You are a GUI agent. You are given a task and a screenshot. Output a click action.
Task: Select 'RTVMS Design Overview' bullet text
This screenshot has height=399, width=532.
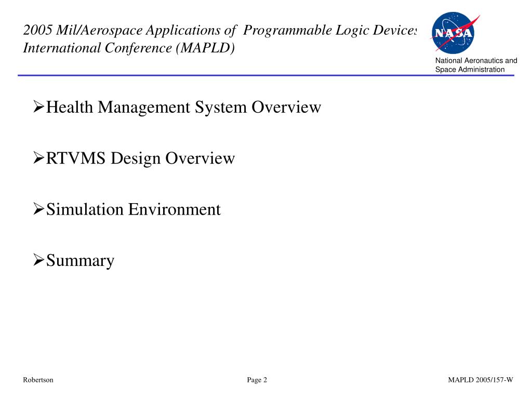point(140,158)
